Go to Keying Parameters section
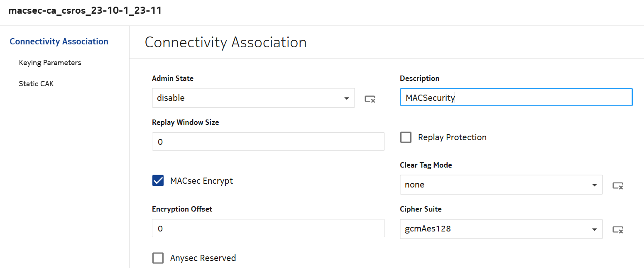 pos(50,63)
